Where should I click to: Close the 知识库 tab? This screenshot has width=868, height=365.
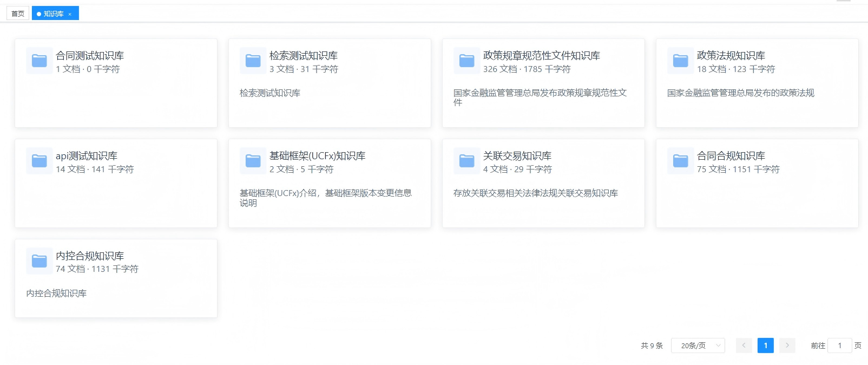(x=70, y=14)
